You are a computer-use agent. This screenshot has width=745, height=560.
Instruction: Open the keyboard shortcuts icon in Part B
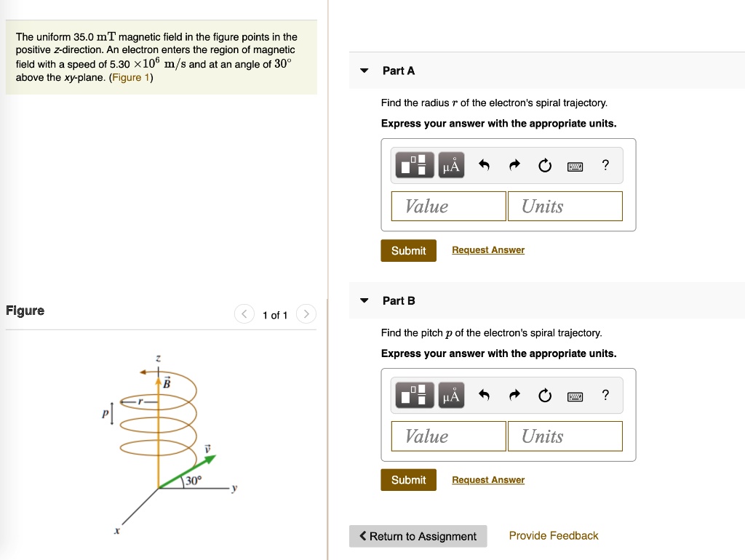pos(575,395)
